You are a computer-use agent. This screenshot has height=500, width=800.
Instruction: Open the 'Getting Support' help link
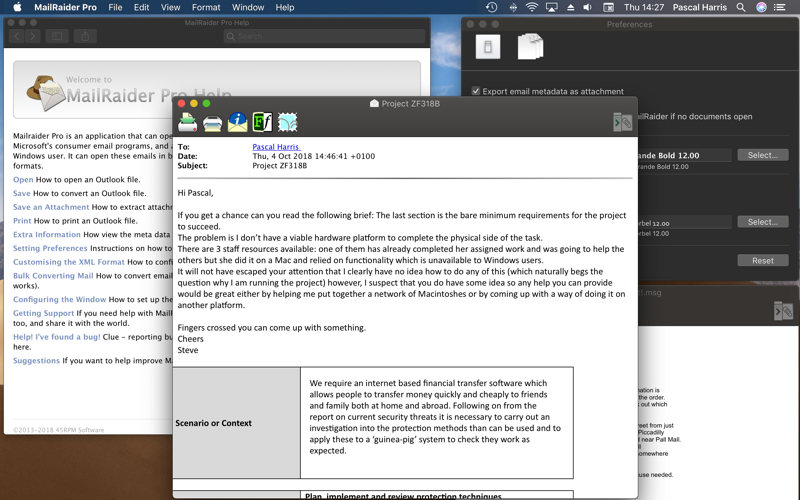point(43,313)
